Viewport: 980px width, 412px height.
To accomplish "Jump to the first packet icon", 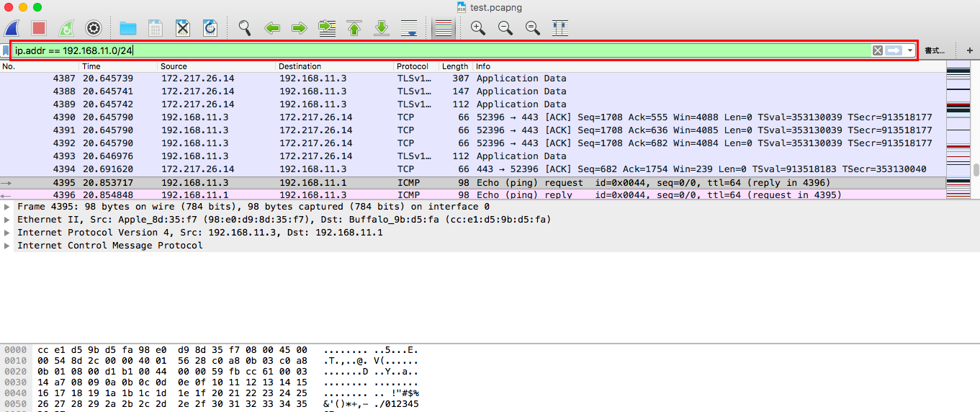I will pos(354,28).
